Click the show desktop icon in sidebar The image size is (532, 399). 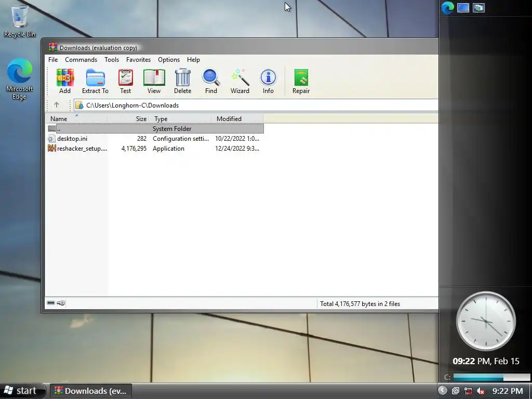[x=463, y=8]
